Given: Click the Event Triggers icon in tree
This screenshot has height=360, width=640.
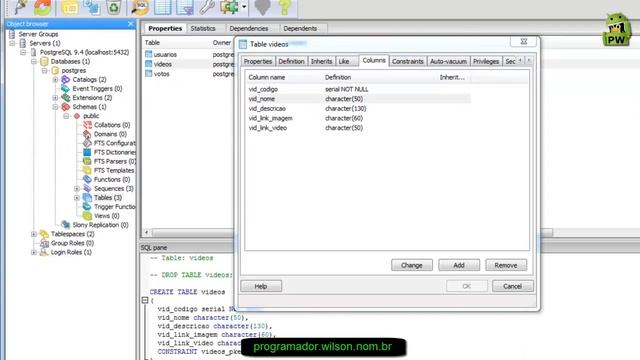Looking at the screenshot, I should tap(65, 89).
